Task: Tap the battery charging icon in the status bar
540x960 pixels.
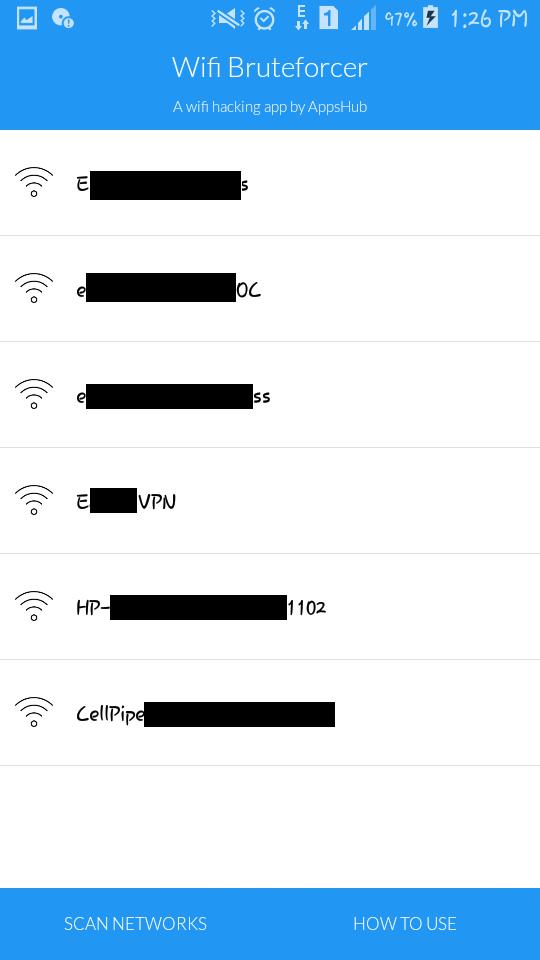Action: coord(431,18)
